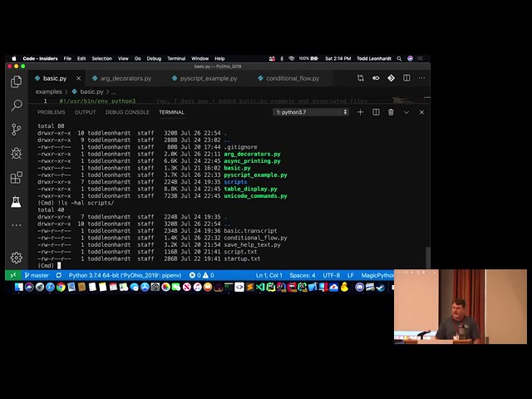Click the remote window indicator in status bar
The width and height of the screenshot is (532, 399).
pos(13,275)
